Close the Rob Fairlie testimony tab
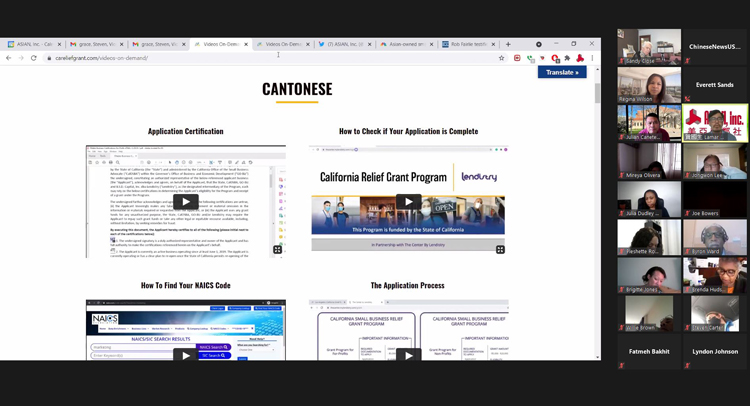 tap(493, 44)
